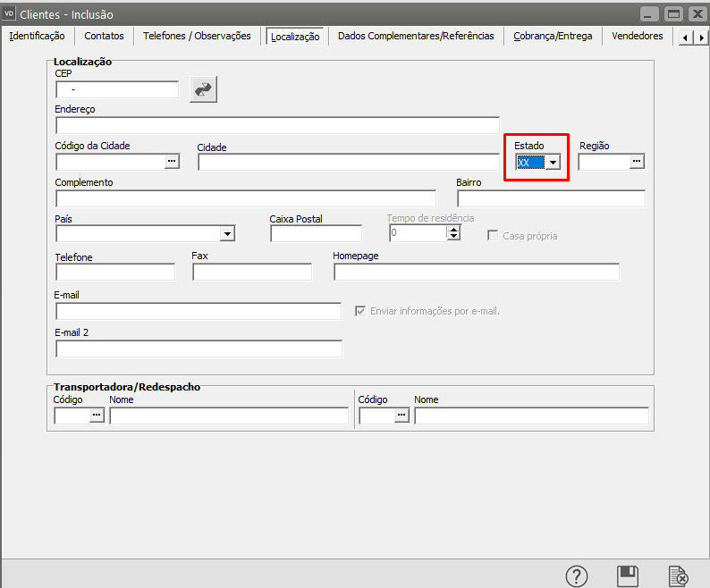The width and height of the screenshot is (710, 588).
Task: Switch to the Identificação tab
Action: coord(38,36)
